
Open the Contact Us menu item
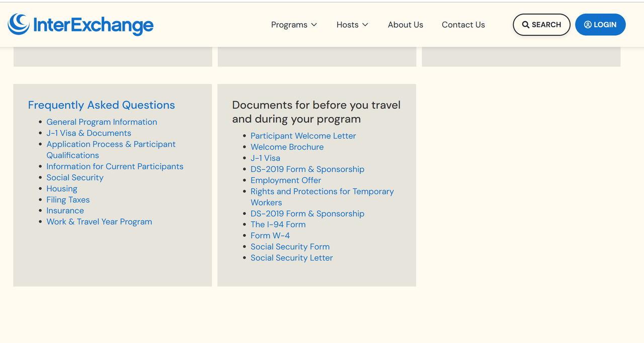coord(463,25)
